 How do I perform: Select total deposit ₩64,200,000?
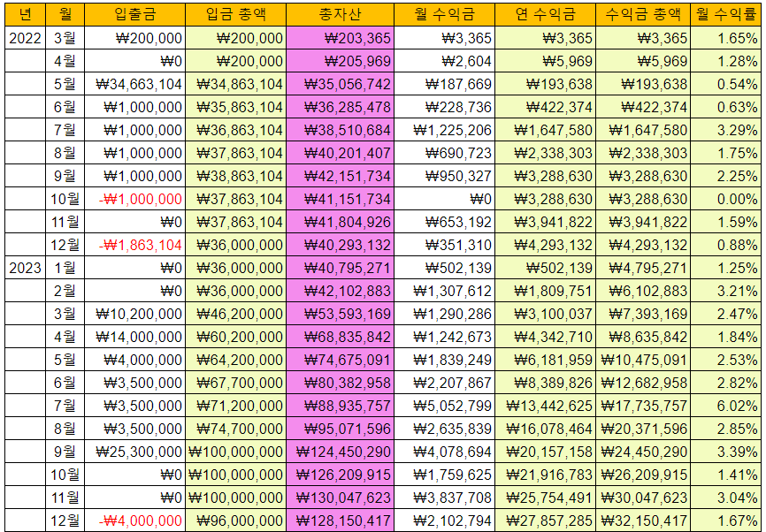coord(236,360)
